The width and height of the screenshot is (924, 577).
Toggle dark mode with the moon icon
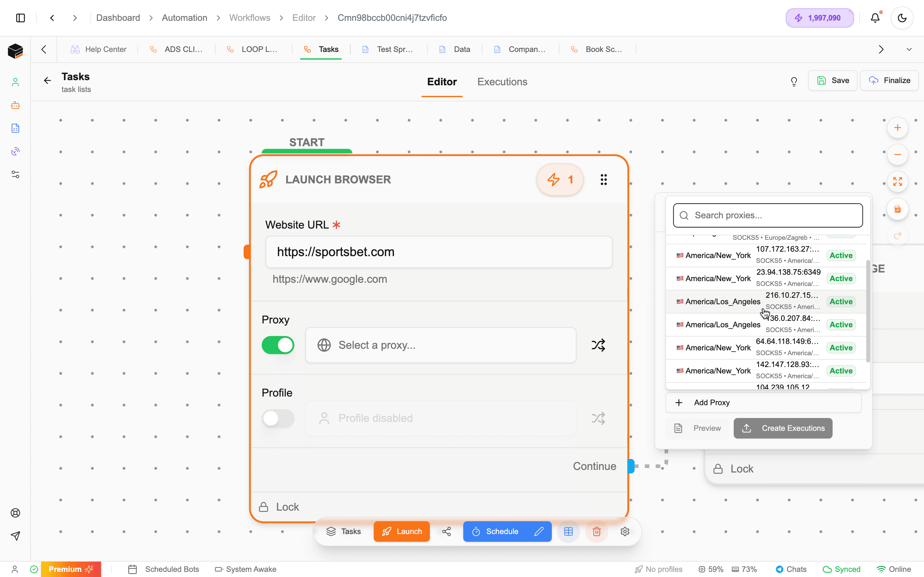[902, 18]
